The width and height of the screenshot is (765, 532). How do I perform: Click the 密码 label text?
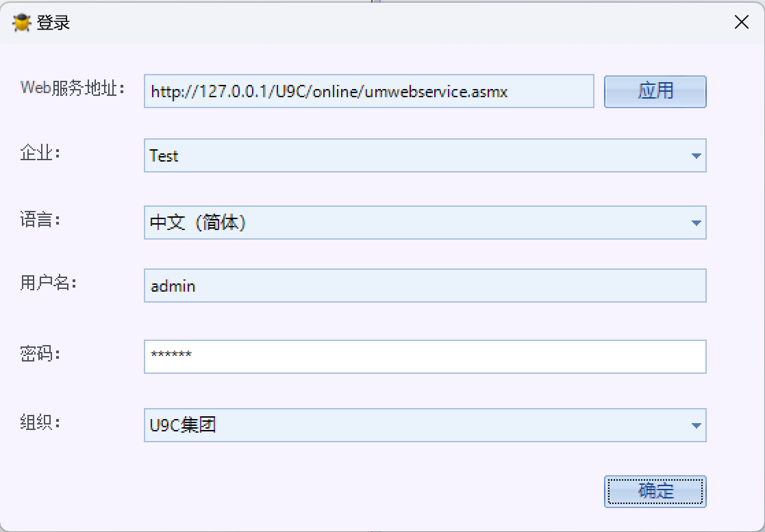40,354
